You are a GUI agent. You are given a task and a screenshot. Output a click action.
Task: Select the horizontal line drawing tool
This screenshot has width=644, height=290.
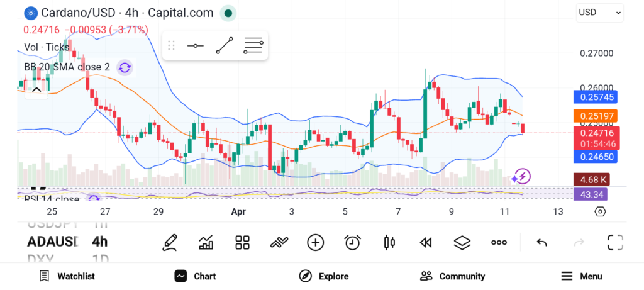tap(195, 46)
